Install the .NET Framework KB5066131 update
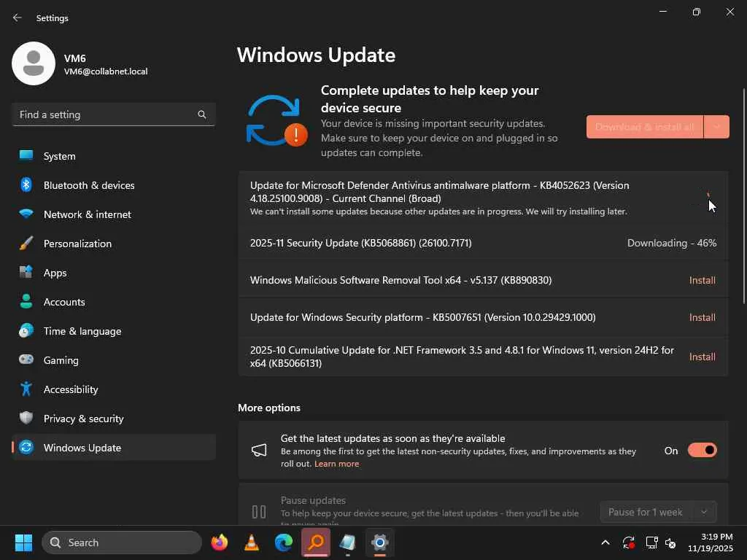Viewport: 747px width, 560px height. tap(703, 357)
